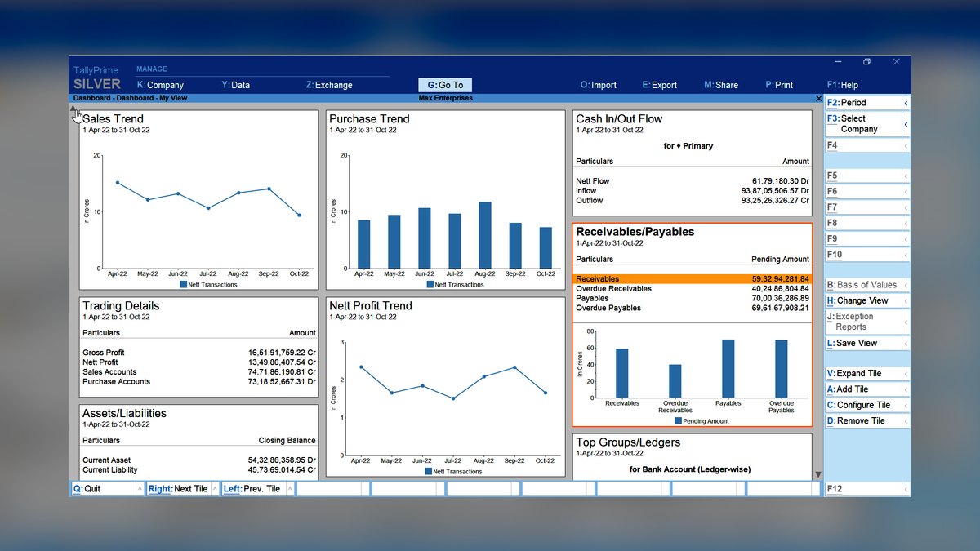The height and width of the screenshot is (551, 980).
Task: Select the Top Groups/Ledgers tile title
Action: point(628,442)
